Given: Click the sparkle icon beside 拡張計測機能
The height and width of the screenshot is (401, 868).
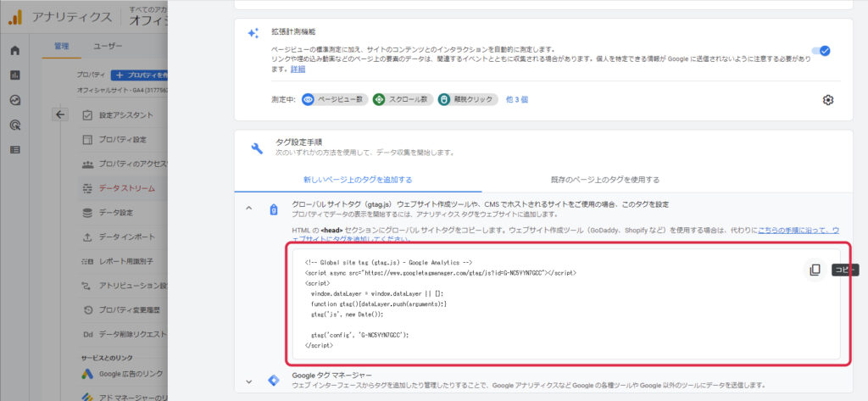Looking at the screenshot, I should [x=253, y=34].
